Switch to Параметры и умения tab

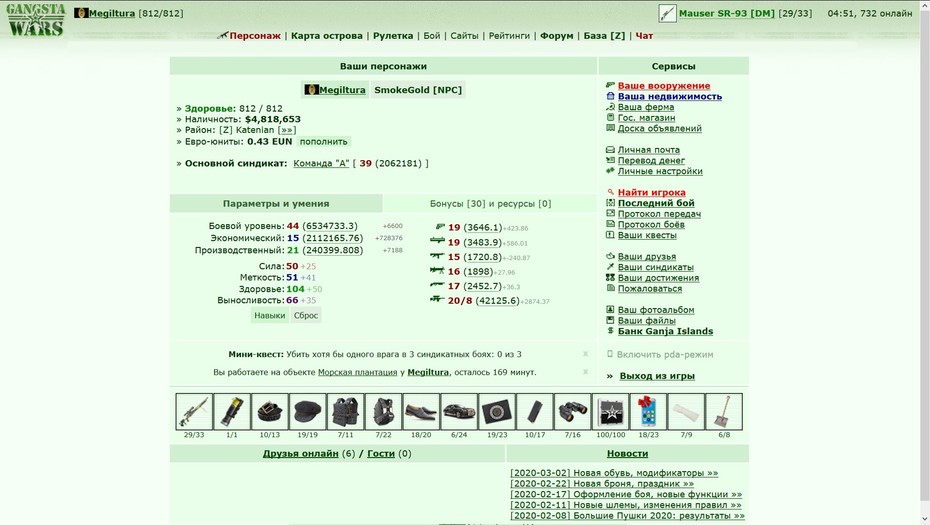(276, 203)
